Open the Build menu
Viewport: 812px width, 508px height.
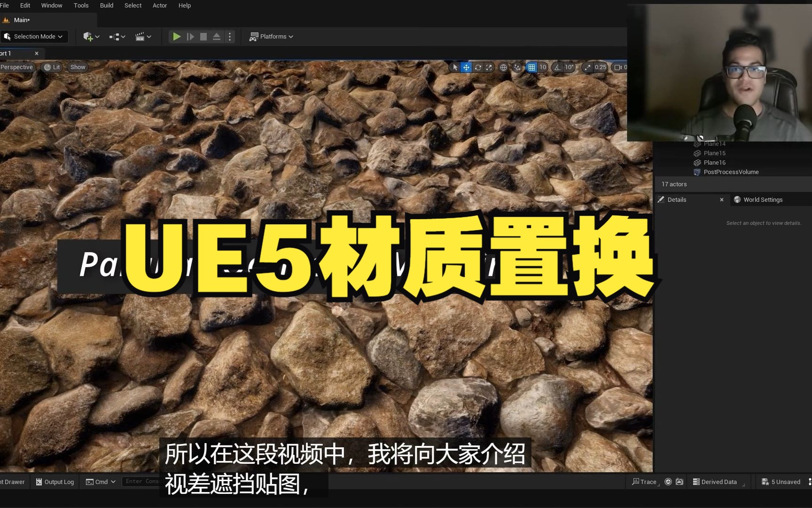(x=106, y=5)
